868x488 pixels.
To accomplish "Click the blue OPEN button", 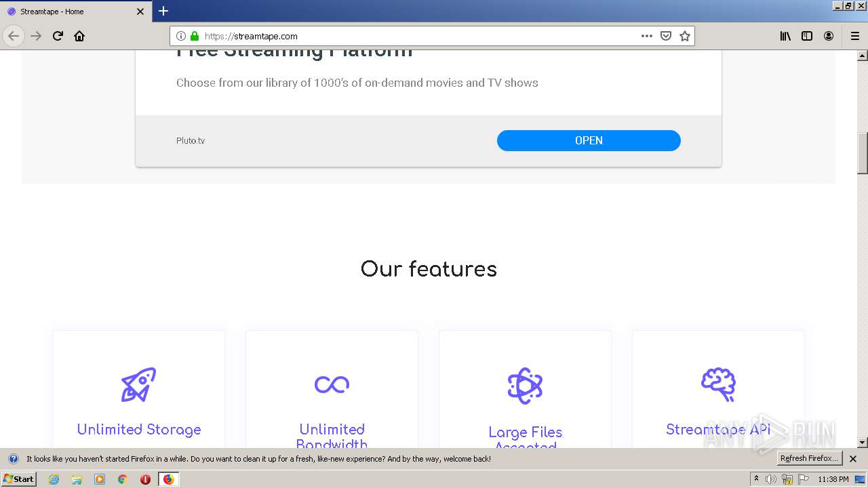I will 589,140.
